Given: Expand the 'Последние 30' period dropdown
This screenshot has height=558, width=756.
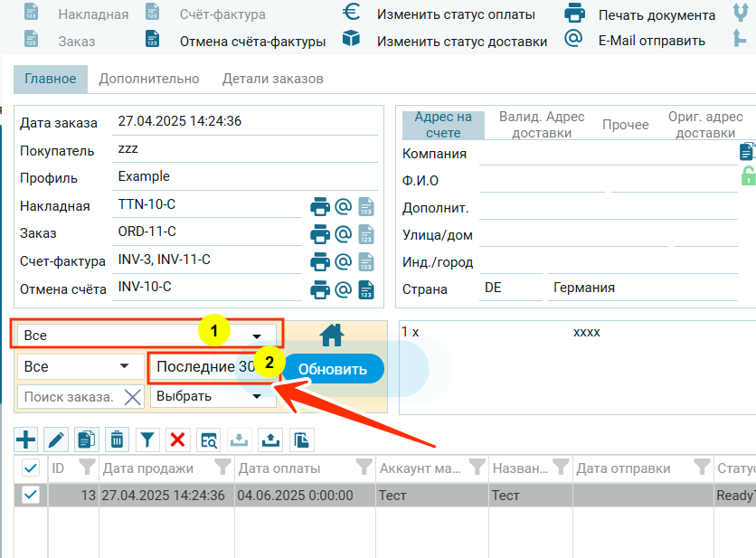Looking at the screenshot, I should pos(213,367).
